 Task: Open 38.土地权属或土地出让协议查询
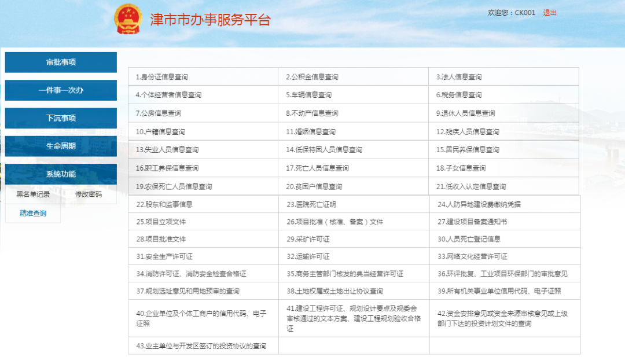point(335,291)
